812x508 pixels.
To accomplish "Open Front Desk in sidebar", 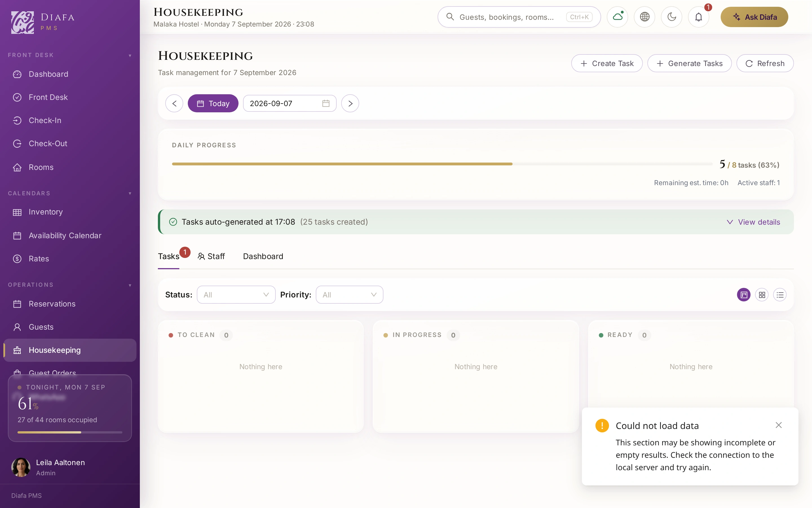I will click(x=70, y=97).
